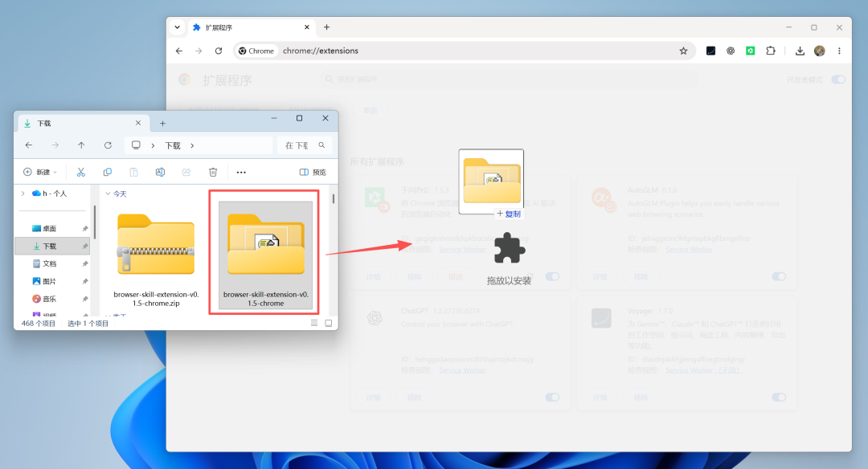Image resolution: width=868 pixels, height=469 pixels.
Task: Open the three-dots See more menu in Explorer
Action: 241,172
